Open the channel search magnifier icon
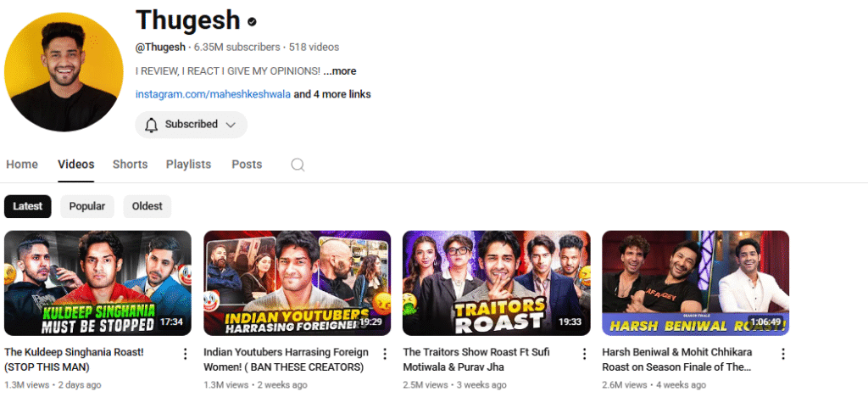This screenshot has width=868, height=403. point(298,165)
